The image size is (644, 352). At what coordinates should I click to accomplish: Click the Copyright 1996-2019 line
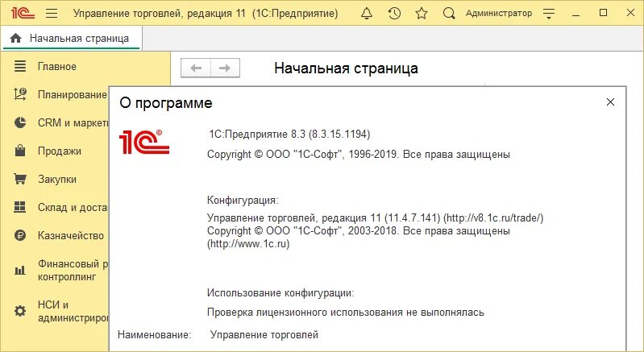coord(359,155)
